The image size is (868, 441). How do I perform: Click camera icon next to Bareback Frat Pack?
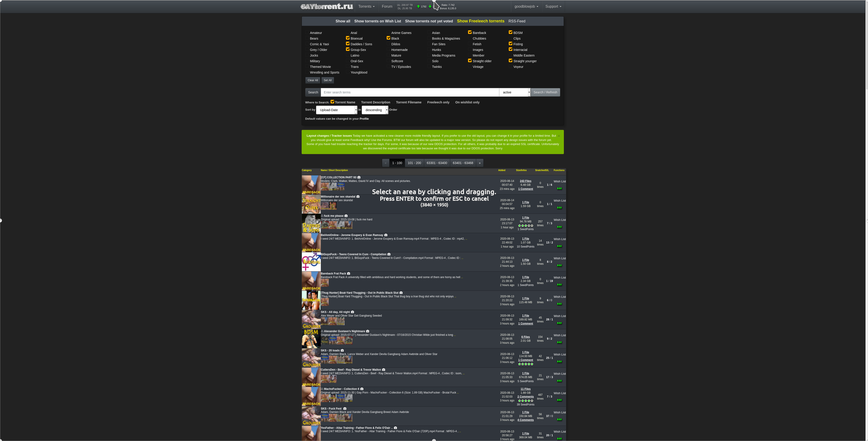tap(348, 273)
